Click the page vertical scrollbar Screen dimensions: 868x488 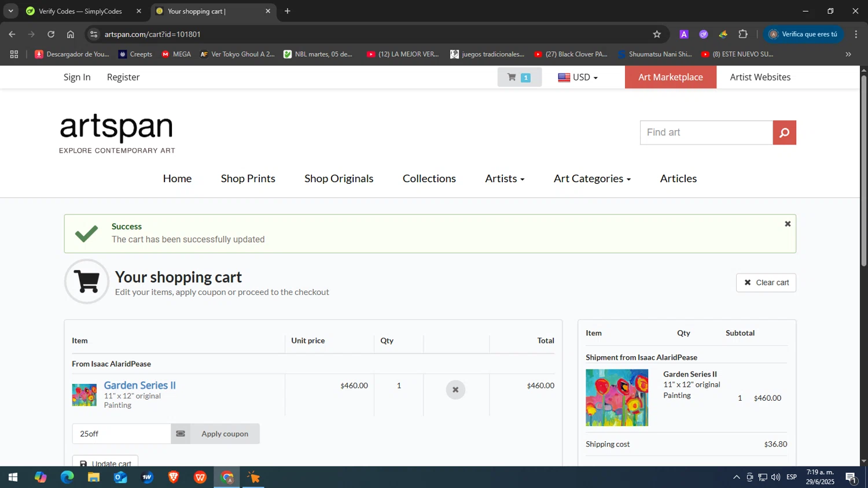(x=864, y=171)
